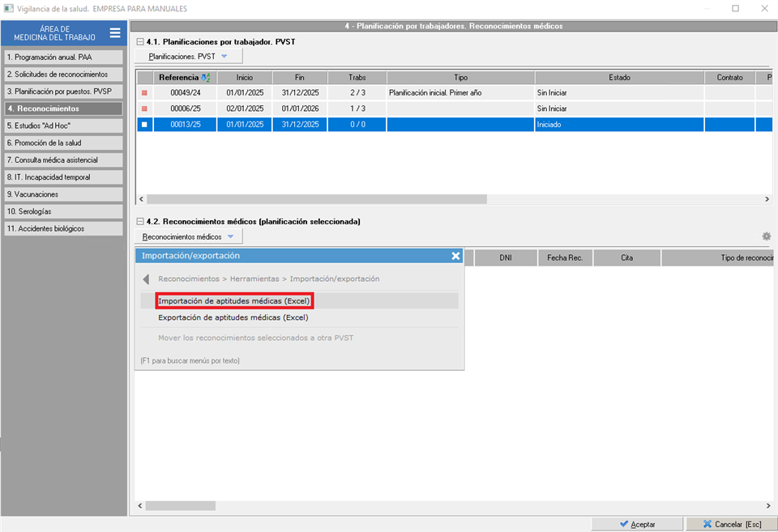Close the Importación/exportación popup
Image resolution: width=778 pixels, height=532 pixels.
coord(455,256)
